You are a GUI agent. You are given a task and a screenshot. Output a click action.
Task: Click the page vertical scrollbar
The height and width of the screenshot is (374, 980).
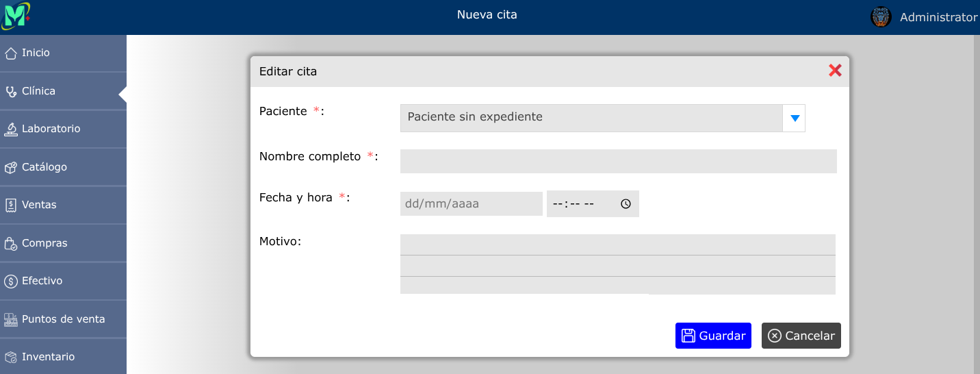[x=977, y=204]
